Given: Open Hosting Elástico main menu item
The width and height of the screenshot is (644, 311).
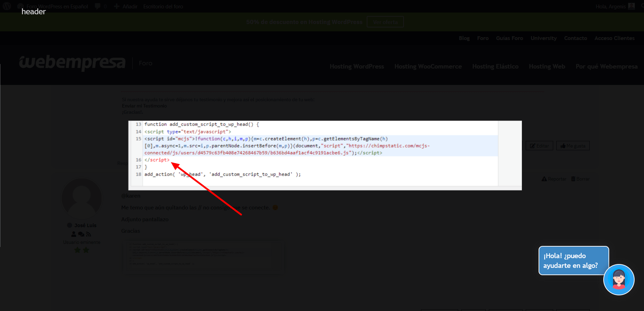Looking at the screenshot, I should [495, 66].
